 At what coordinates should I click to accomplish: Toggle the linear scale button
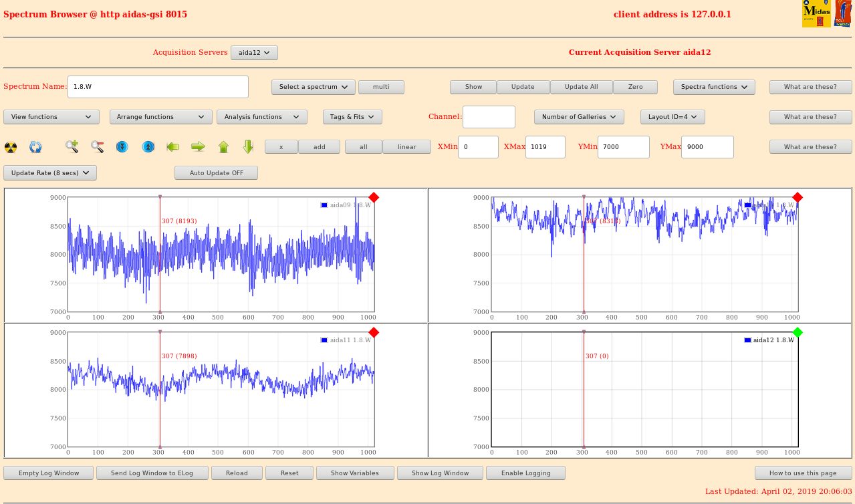[406, 147]
